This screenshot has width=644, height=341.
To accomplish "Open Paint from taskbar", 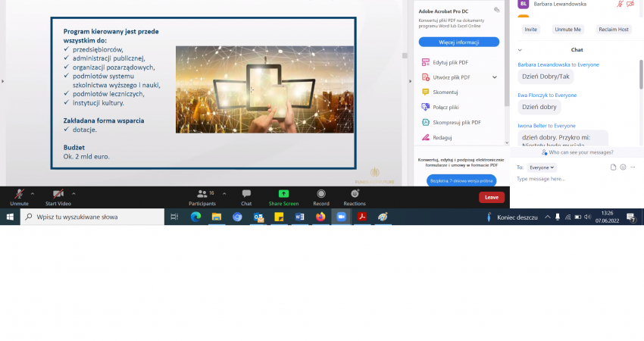I will click(x=383, y=217).
